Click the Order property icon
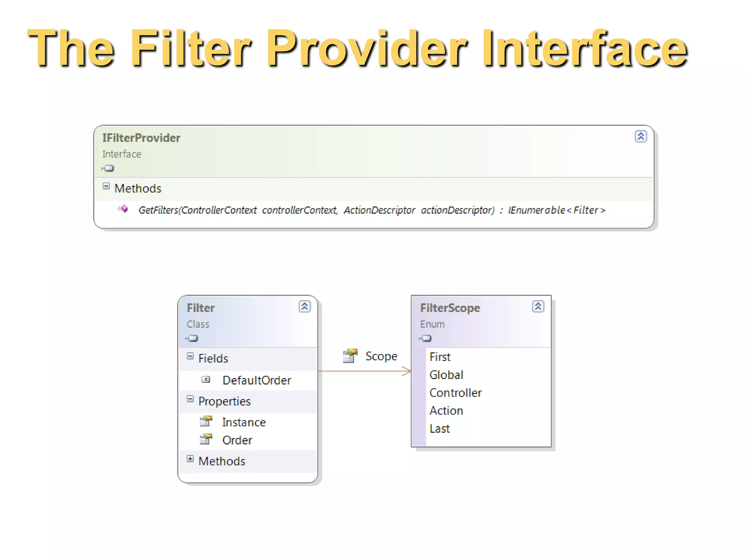Image resolution: width=747 pixels, height=560 pixels. [x=206, y=439]
